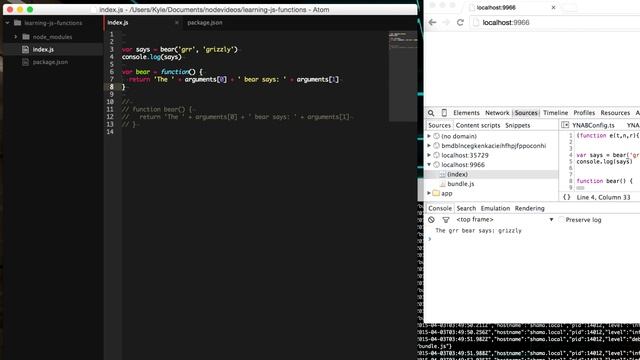The image size is (640, 360).
Task: Expand the (no domain) source group
Action: click(429, 136)
